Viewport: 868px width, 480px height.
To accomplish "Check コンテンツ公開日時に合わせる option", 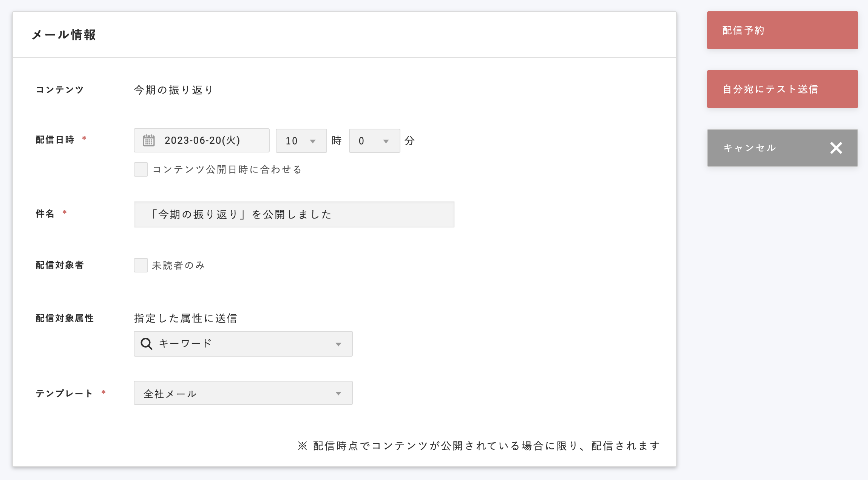I will pyautogui.click(x=140, y=170).
